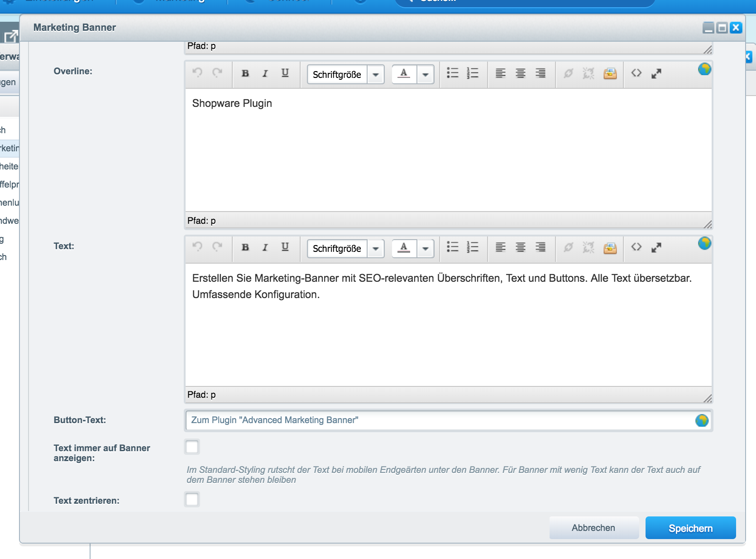Click unlink icon in Overline editor
The image size is (756, 559).
point(589,73)
